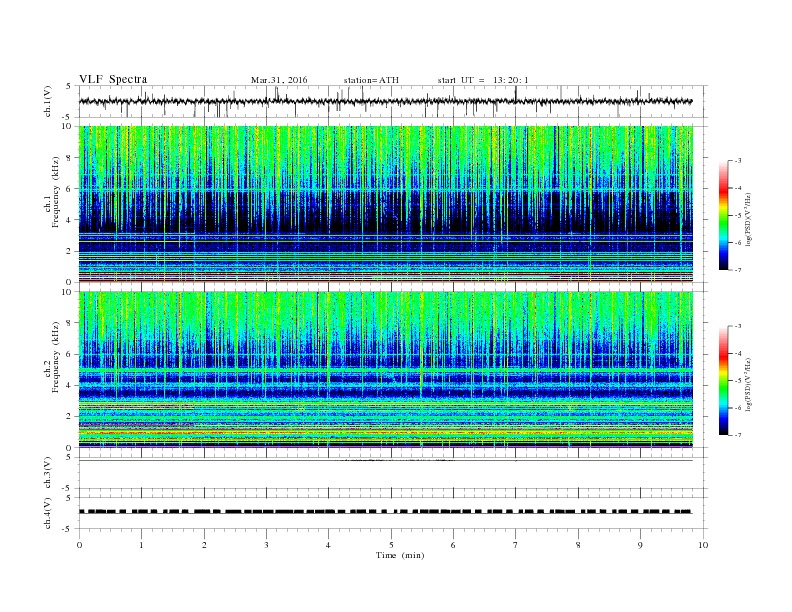792x612 pixels.
Task: Click the ch.2 "Frequency (kHz)" axis label
Action: (x=56, y=358)
